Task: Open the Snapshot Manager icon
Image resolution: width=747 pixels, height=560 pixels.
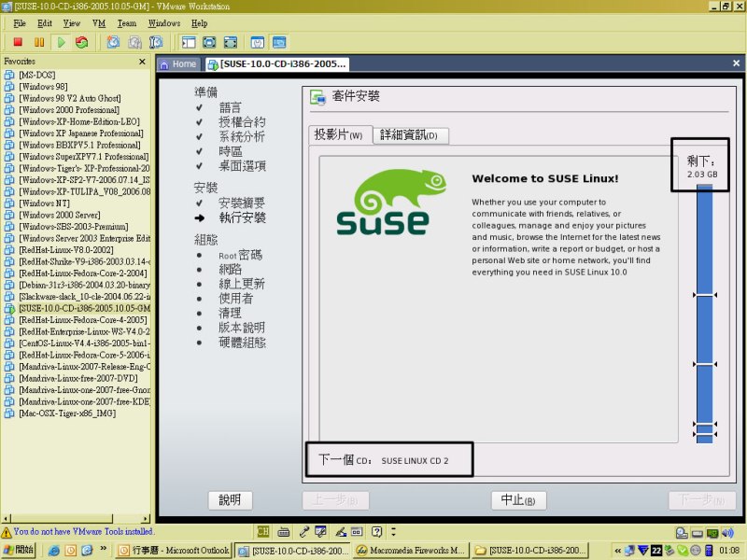Action: tap(156, 42)
